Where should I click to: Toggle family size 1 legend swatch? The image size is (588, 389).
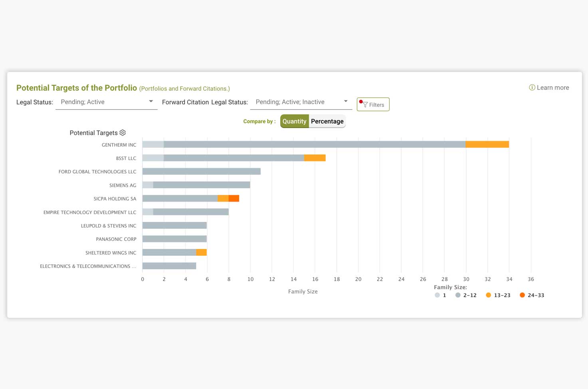tap(438, 295)
